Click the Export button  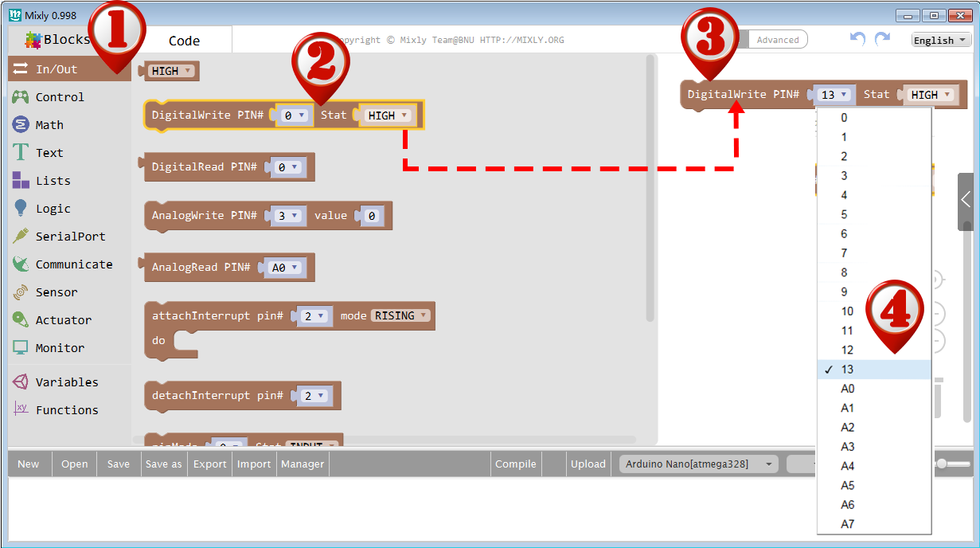pos(210,464)
